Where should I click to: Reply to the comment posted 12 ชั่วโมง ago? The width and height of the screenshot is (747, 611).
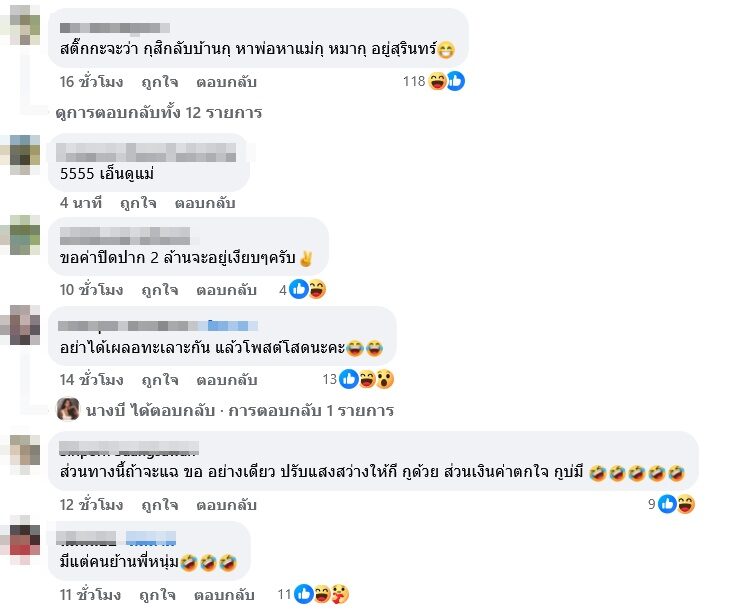[226, 505]
